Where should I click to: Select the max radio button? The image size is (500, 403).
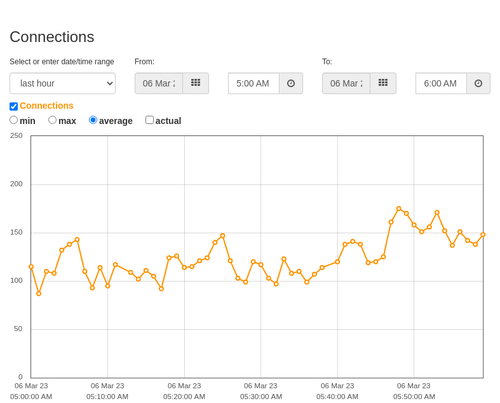point(52,120)
